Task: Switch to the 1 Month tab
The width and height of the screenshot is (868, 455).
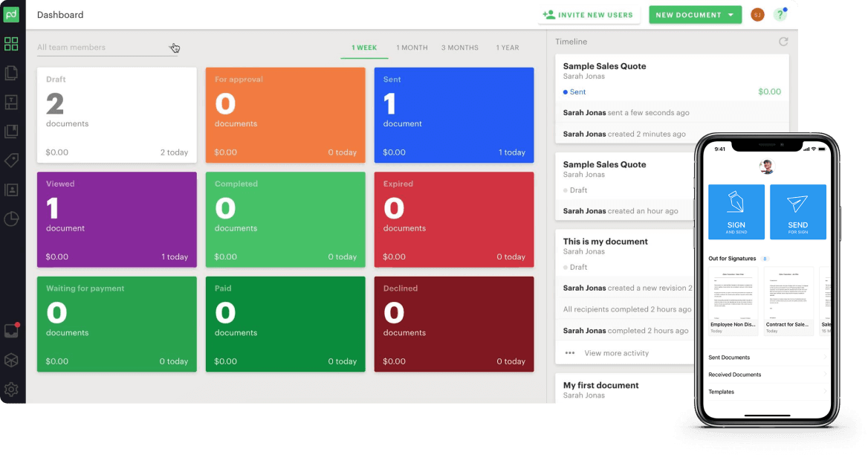Action: pos(412,48)
